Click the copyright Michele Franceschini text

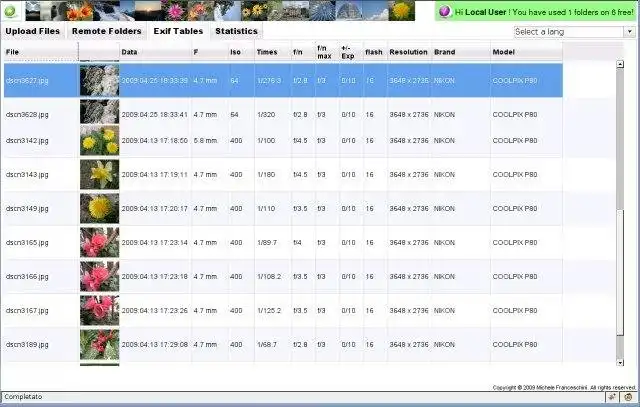coord(564,387)
